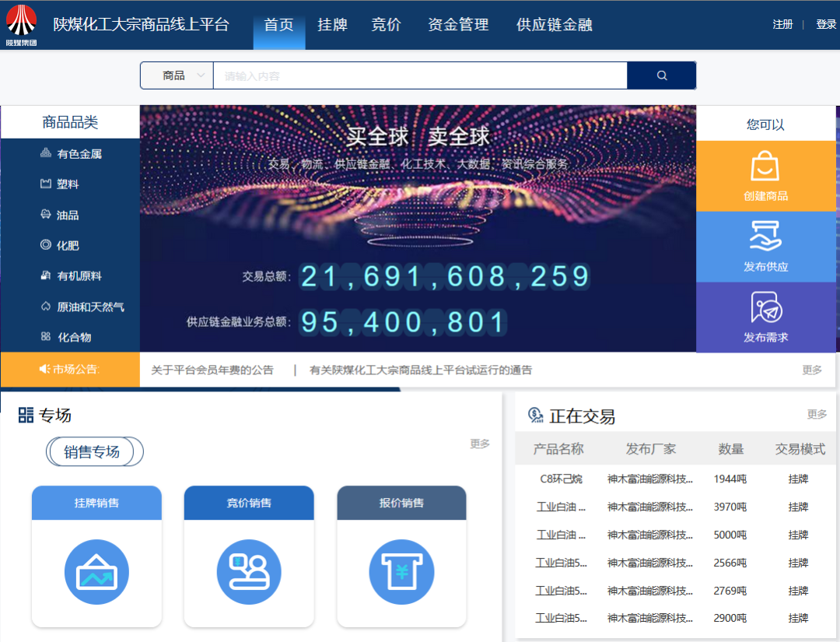The height and width of the screenshot is (642, 840).
Task: Expand the 有机原料 category
Action: coord(79,276)
